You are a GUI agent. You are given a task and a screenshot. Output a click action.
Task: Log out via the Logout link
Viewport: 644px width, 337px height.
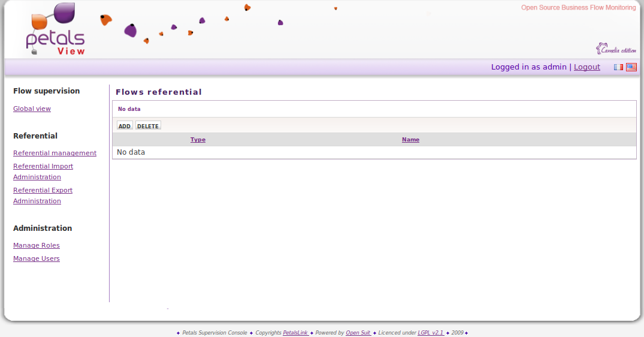click(x=586, y=67)
